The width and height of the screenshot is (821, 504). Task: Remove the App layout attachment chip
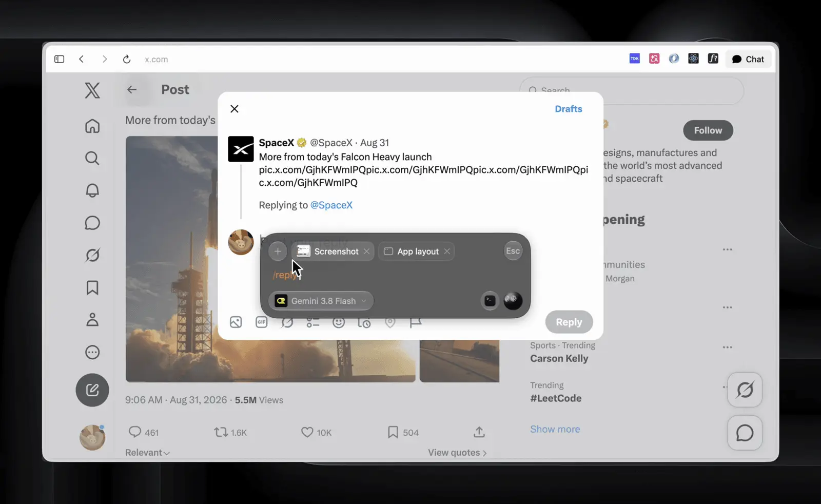447,251
